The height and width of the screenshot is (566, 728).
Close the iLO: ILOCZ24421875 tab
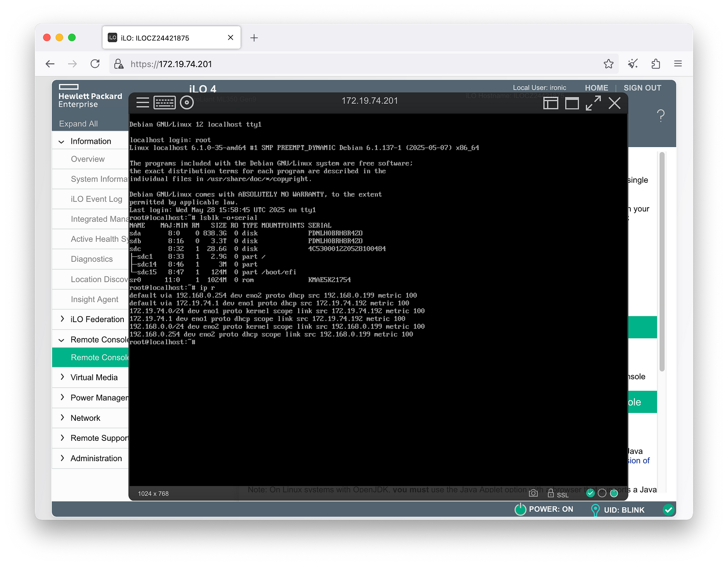230,37
